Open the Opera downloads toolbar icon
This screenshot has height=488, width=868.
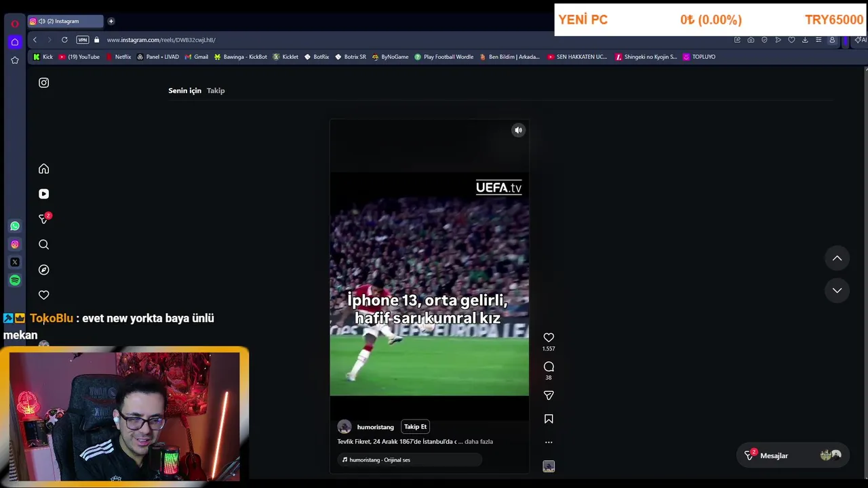(805, 40)
